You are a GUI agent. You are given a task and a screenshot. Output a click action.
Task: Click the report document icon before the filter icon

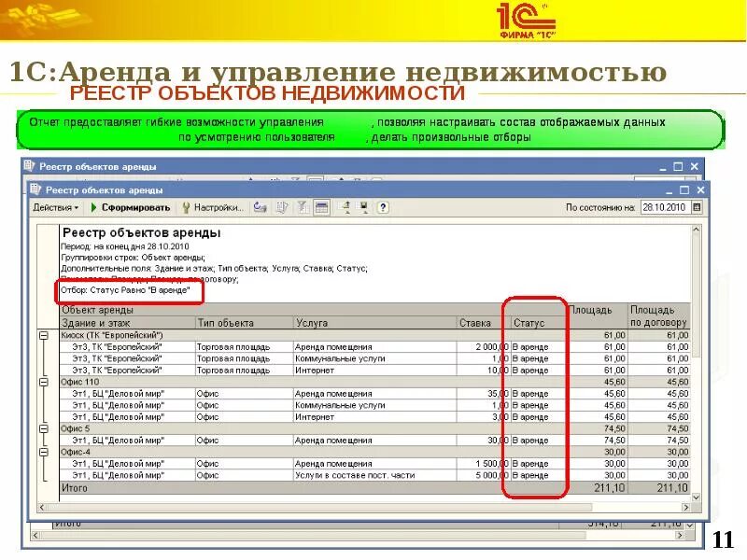click(x=283, y=207)
